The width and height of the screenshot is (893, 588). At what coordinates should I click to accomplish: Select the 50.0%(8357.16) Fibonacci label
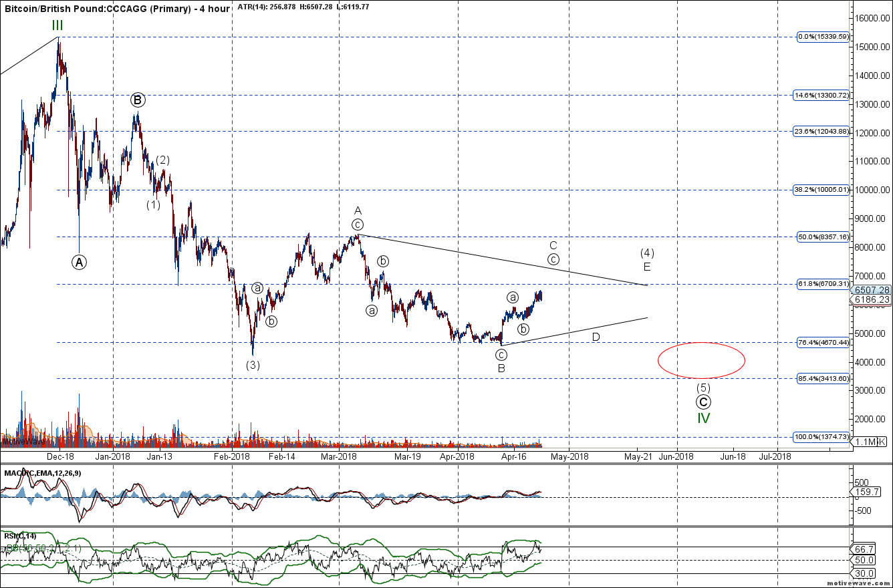[823, 237]
